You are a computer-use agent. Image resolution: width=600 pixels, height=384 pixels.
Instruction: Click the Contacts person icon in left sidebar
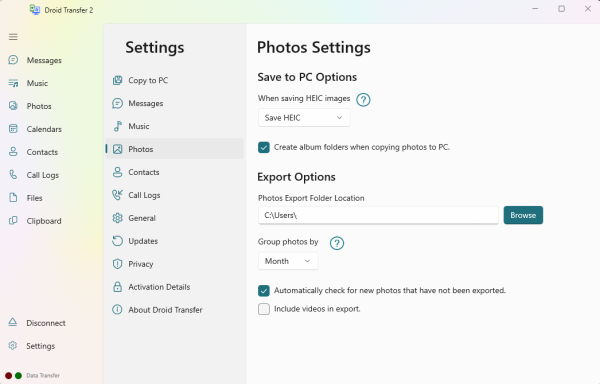pyautogui.click(x=13, y=152)
